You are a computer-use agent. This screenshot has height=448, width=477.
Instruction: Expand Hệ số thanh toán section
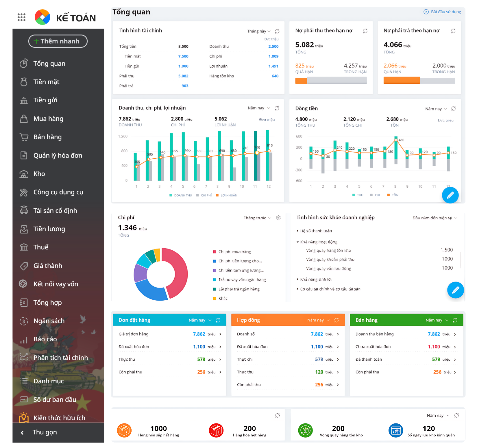(x=316, y=231)
